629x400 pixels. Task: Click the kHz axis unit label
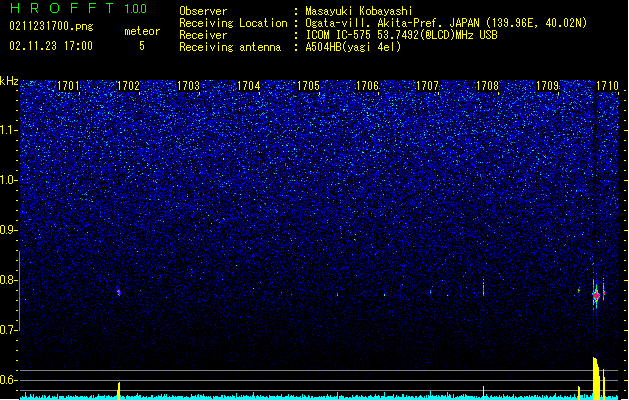(9, 81)
